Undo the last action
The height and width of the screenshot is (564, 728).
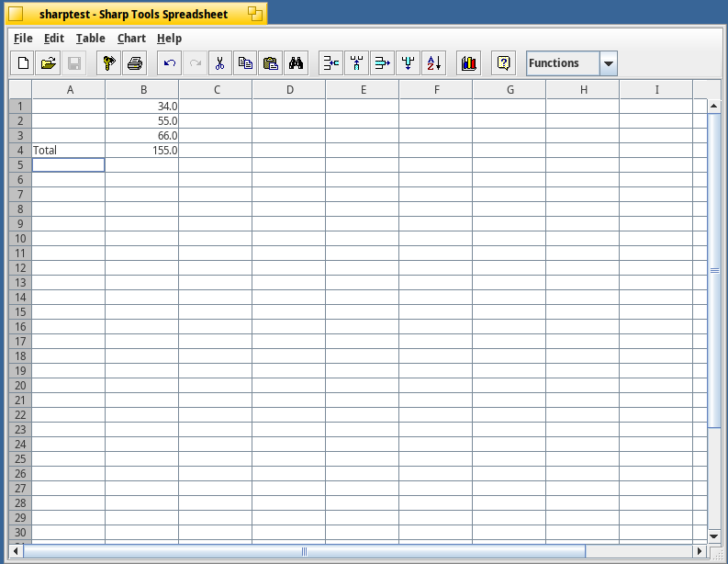170,63
